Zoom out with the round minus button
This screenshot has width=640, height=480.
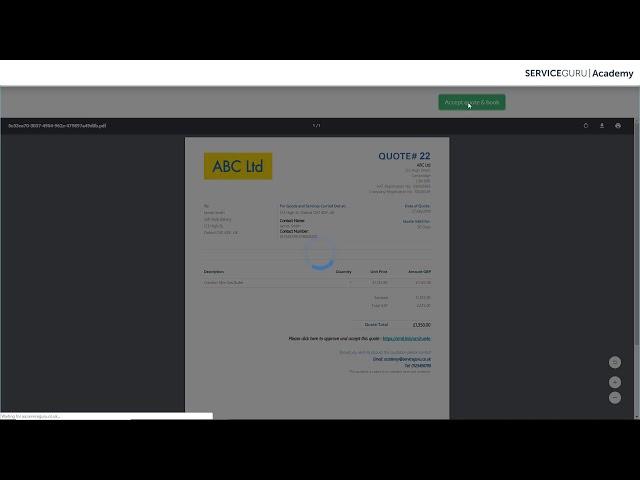615,398
